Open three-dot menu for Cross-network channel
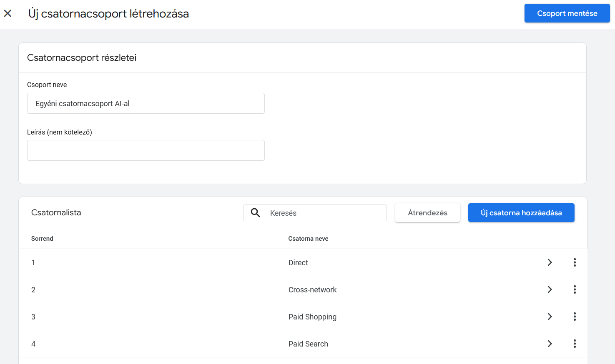This screenshot has width=615, height=364. 575,289
